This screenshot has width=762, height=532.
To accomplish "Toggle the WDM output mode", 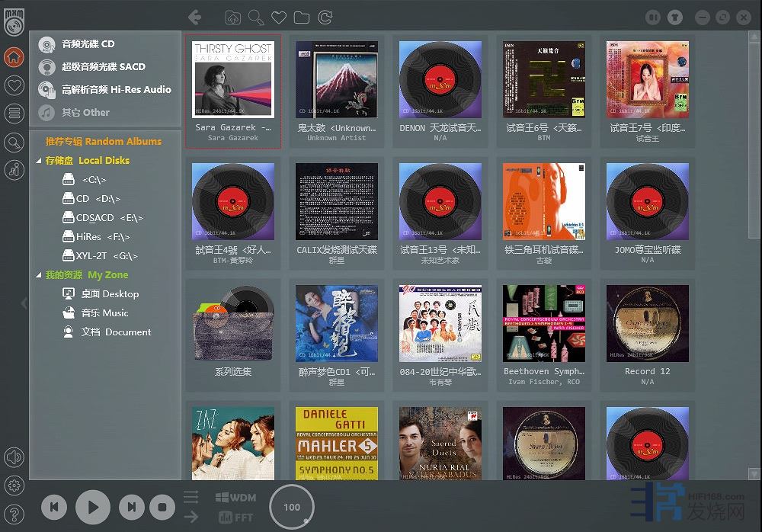I will click(x=236, y=498).
